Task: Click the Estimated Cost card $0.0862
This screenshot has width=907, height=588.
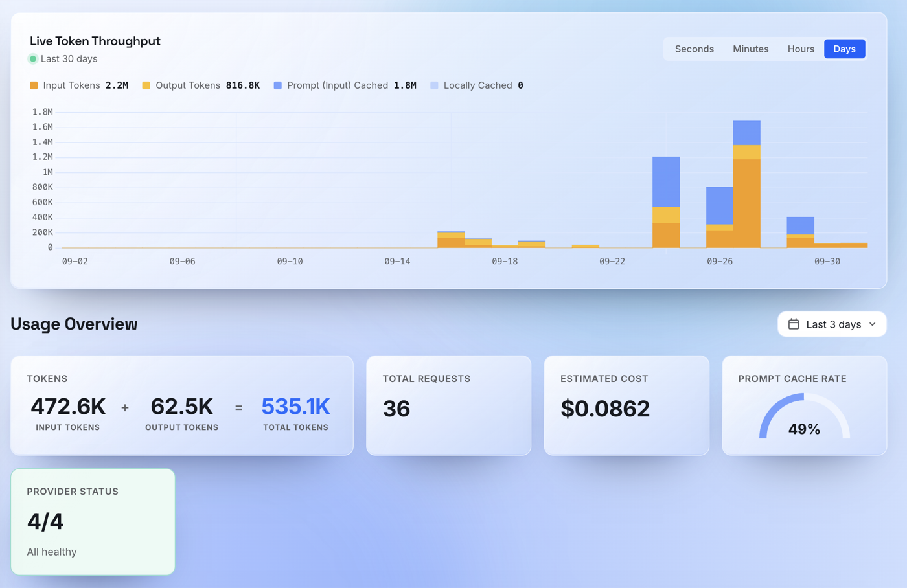Action: 626,405
